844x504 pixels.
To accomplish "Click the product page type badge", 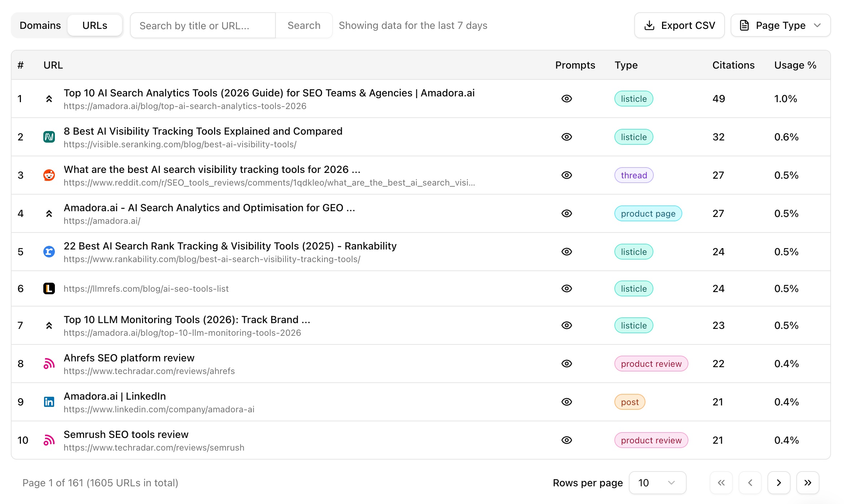I will click(x=648, y=213).
